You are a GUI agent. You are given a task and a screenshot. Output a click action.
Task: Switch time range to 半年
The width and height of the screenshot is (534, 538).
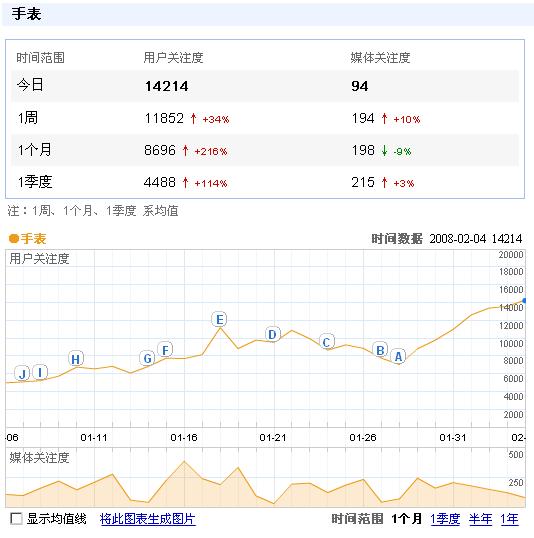[480, 519]
